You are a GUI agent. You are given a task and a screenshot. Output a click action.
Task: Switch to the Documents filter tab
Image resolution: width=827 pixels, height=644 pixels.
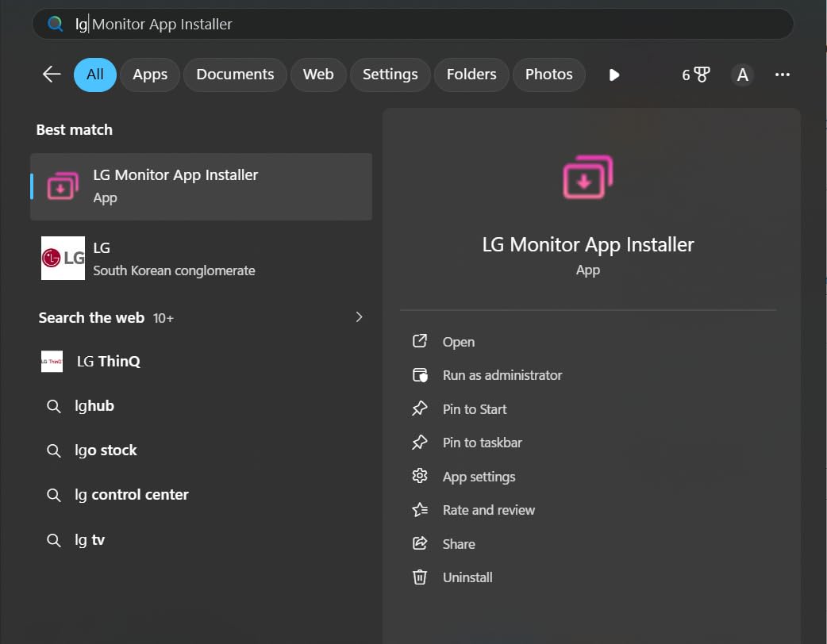coord(235,75)
